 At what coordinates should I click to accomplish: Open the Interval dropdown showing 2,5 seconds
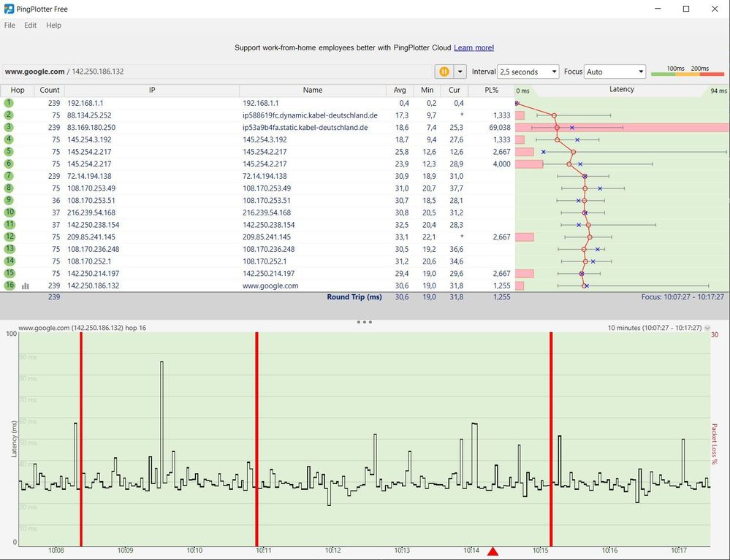tap(528, 72)
